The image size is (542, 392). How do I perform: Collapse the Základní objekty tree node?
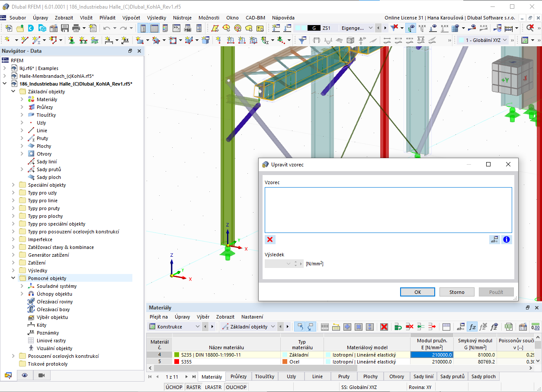pos(13,92)
